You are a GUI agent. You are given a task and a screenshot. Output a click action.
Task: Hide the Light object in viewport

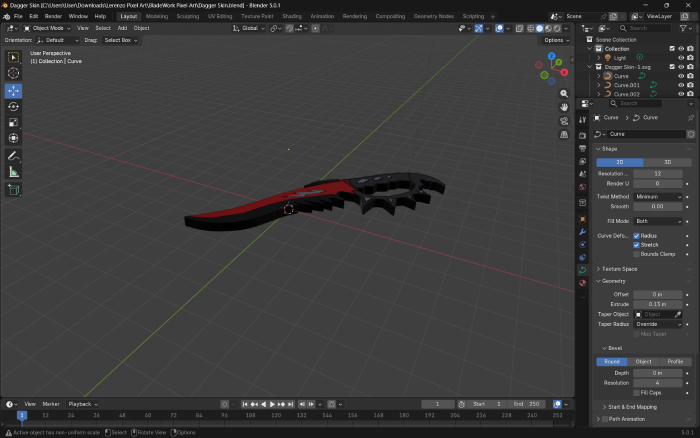(681, 58)
